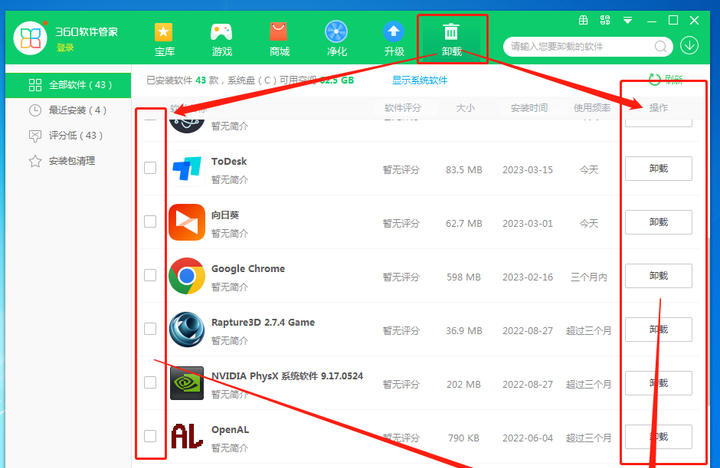Open the 净化 fan icon tab
The width and height of the screenshot is (720, 468).
point(336,39)
